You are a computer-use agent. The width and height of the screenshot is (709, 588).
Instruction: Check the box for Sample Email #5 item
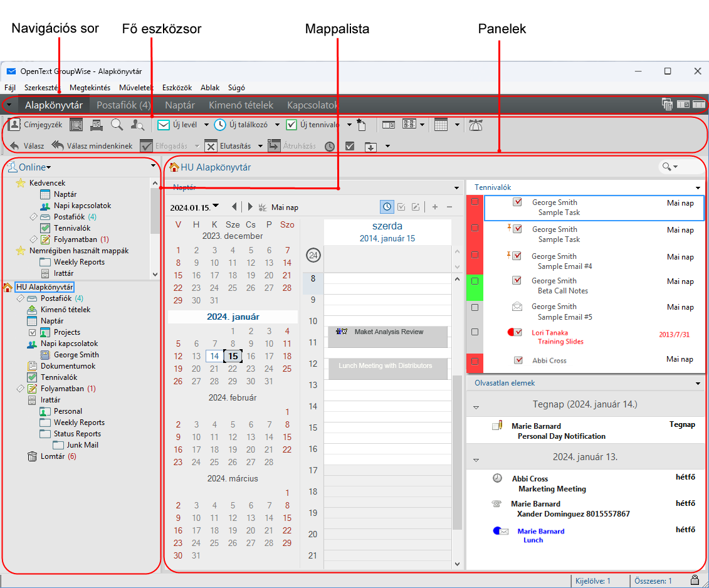(x=475, y=308)
